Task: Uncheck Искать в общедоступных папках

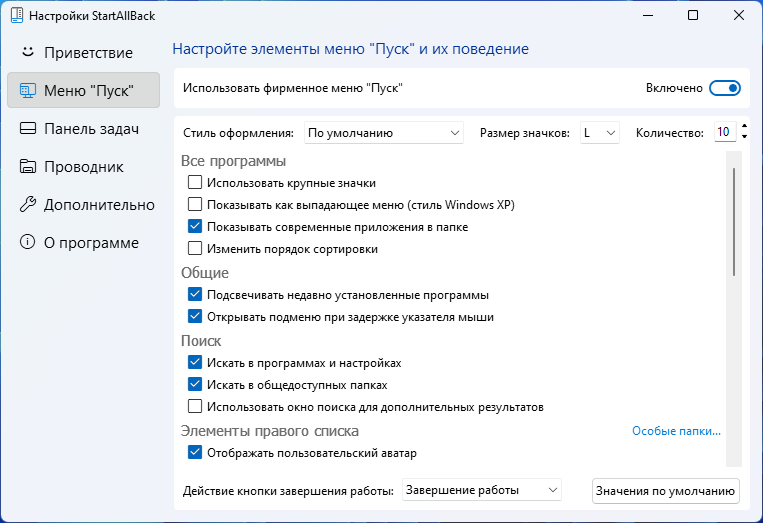Action: (195, 385)
